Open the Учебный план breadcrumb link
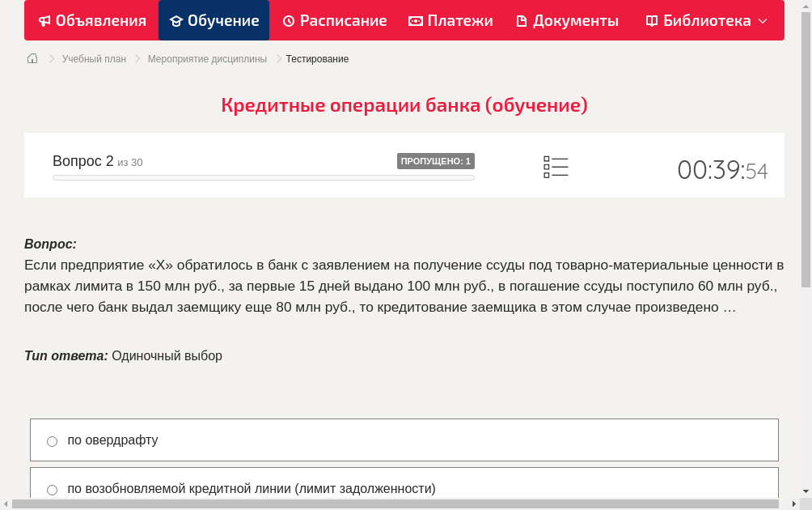This screenshot has height=510, width=812. pyautogui.click(x=94, y=58)
